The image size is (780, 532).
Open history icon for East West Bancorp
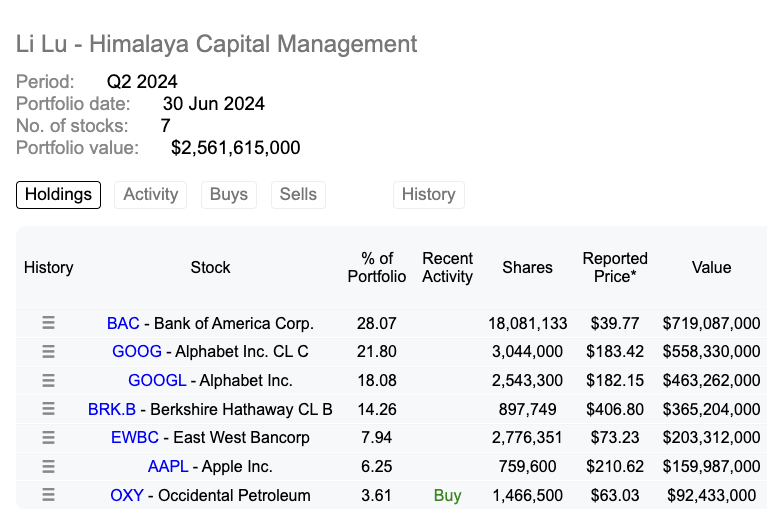(48, 438)
